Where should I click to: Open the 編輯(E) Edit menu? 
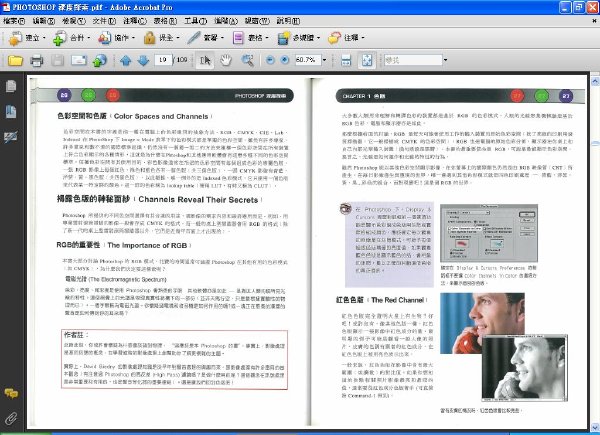point(44,21)
